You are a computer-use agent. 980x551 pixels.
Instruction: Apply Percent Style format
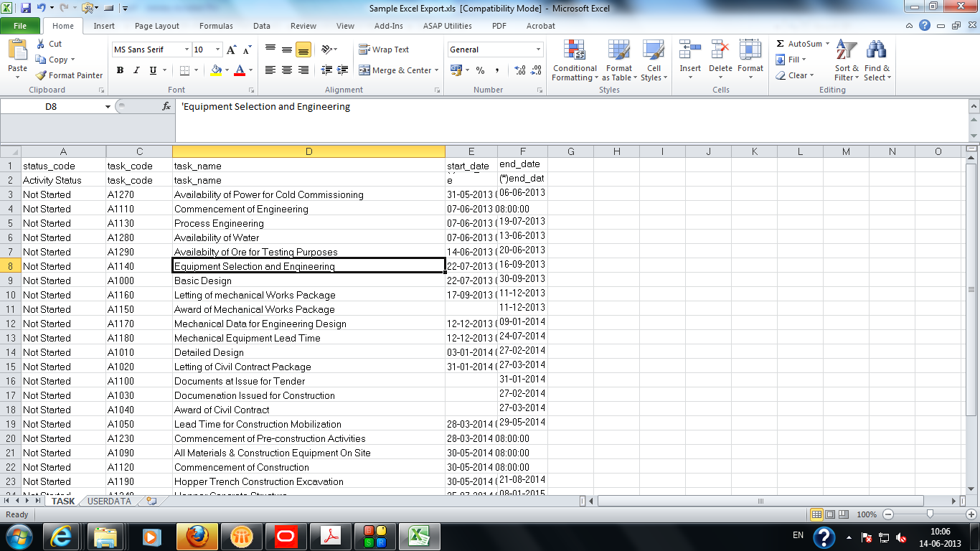pyautogui.click(x=480, y=70)
